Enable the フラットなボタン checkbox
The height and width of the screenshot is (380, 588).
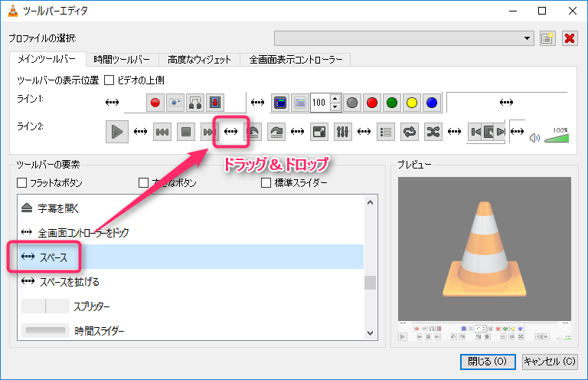[x=22, y=183]
